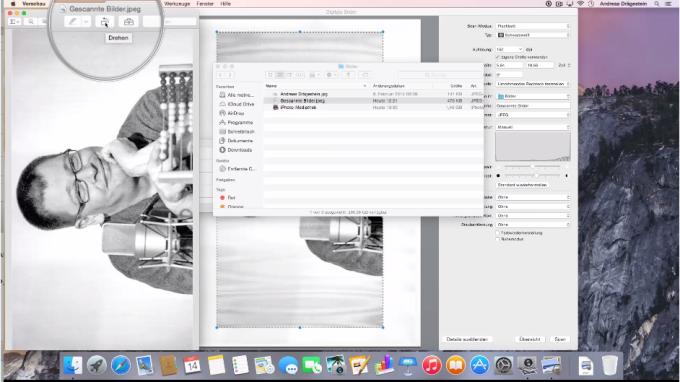Click Details ausblenden button

tap(467, 339)
